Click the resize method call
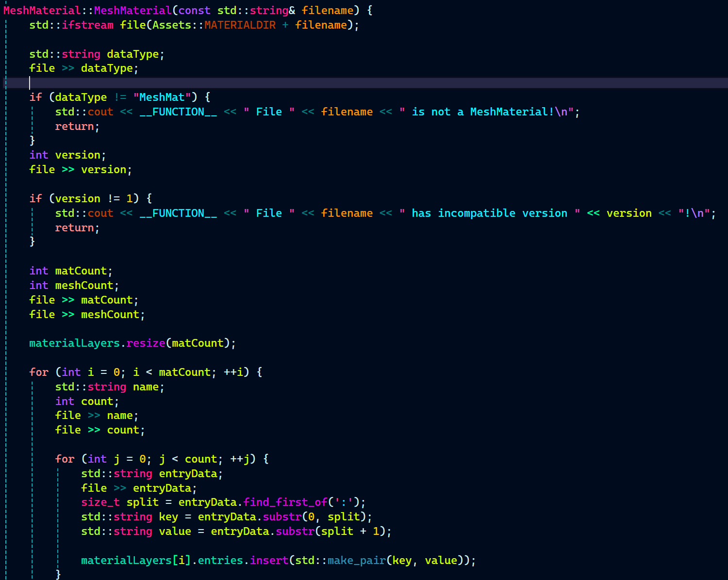Image resolution: width=728 pixels, height=580 pixels. [x=146, y=343]
